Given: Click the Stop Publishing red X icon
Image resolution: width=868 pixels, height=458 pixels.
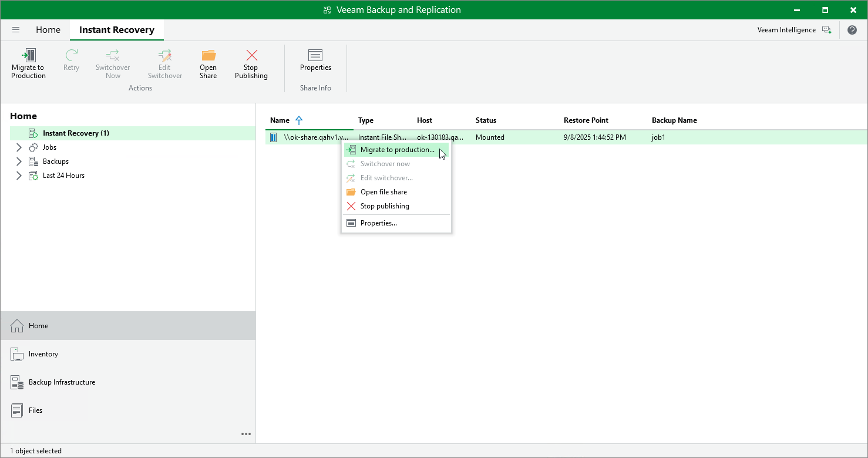Looking at the screenshot, I should point(251,55).
